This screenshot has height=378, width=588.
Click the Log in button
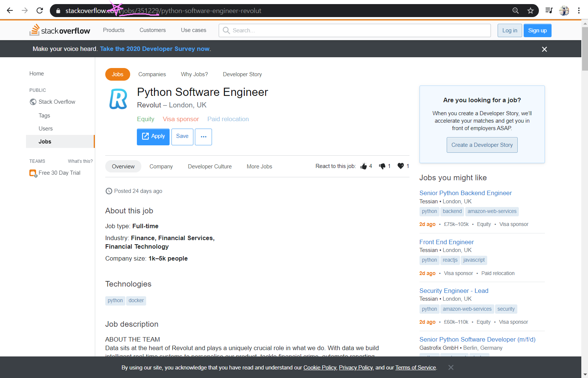[510, 30]
